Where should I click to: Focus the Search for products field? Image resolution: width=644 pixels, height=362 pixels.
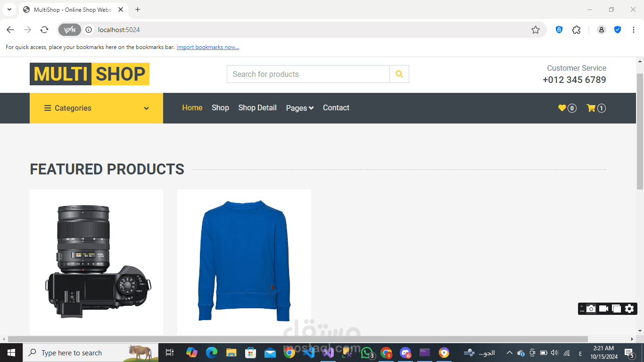(308, 74)
